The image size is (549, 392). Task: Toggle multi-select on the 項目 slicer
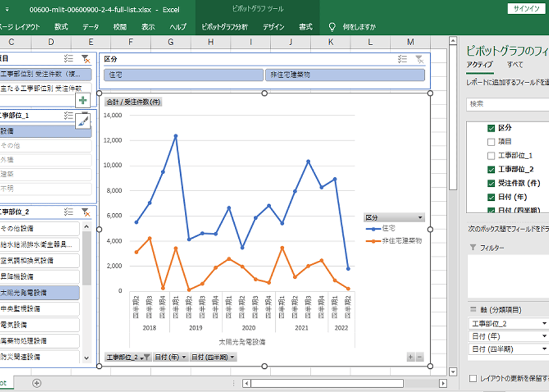click(x=68, y=58)
